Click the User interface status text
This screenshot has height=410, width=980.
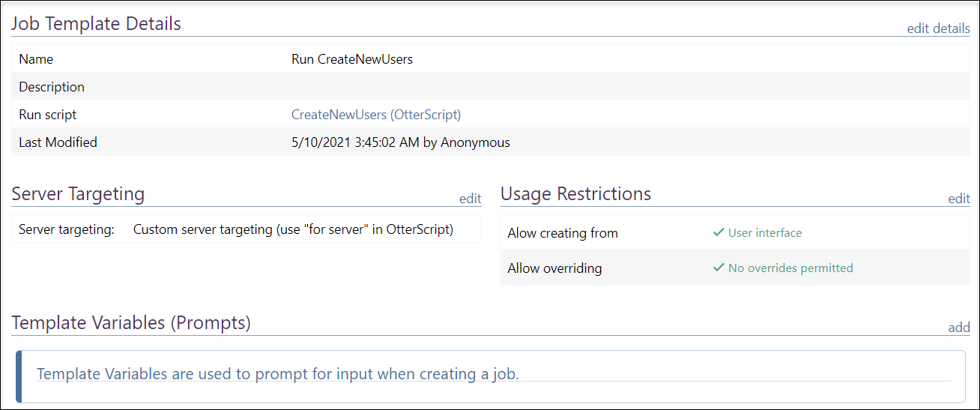coord(765,233)
